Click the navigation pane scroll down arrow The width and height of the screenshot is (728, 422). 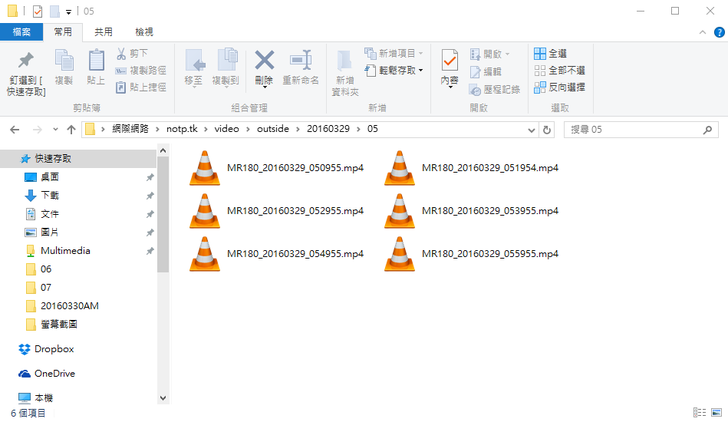(163, 398)
